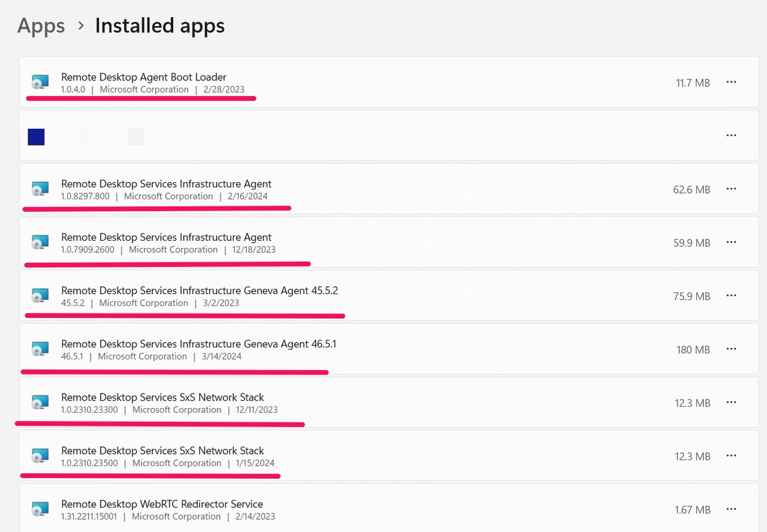Open more options for Remote Desktop Agent Boot Loader

point(731,82)
